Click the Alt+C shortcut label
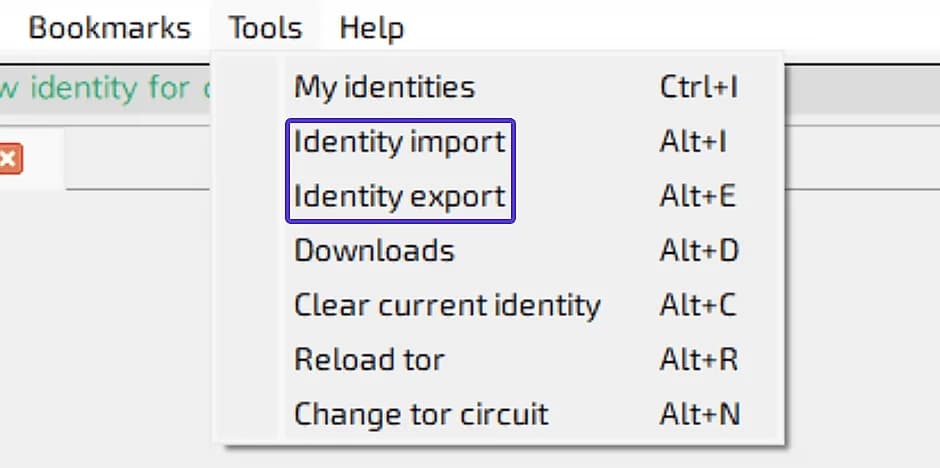The image size is (940, 468). click(x=698, y=305)
